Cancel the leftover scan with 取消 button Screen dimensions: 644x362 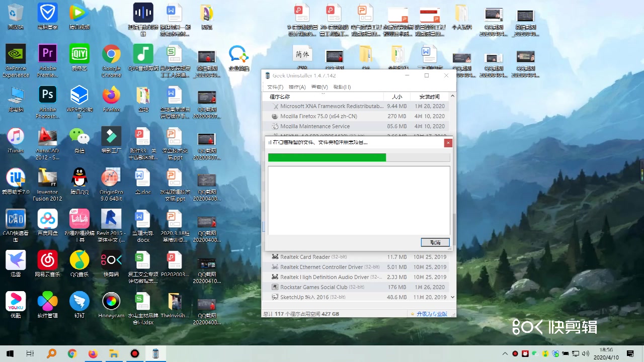[435, 242]
